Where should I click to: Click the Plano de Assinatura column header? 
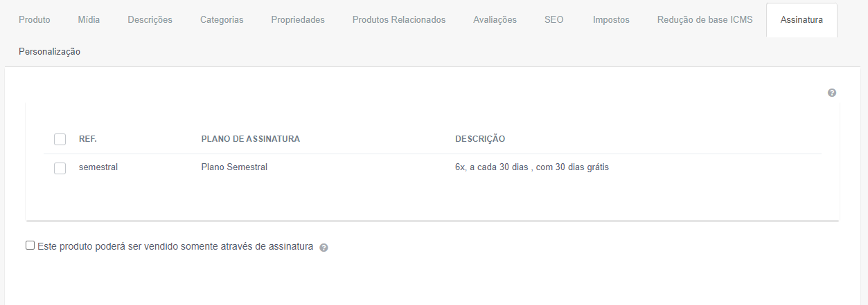pos(250,139)
